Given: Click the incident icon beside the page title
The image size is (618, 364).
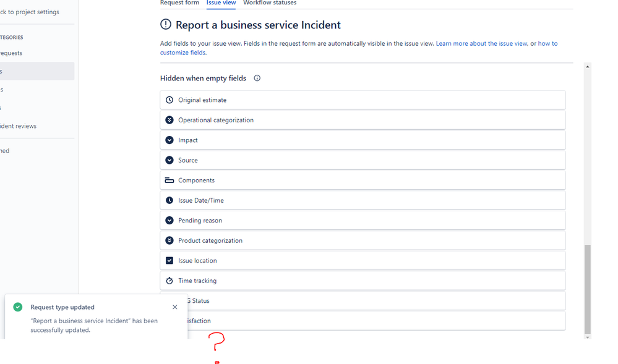Looking at the screenshot, I should tap(166, 25).
